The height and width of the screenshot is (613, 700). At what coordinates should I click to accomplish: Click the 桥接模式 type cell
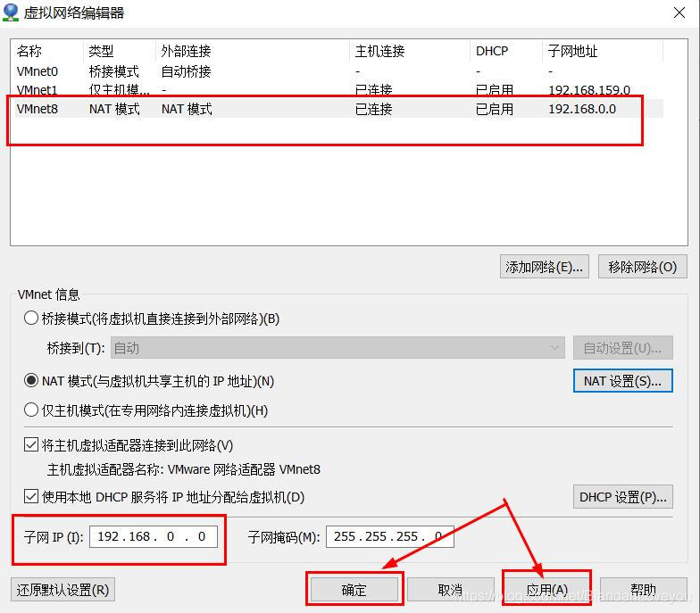(x=114, y=71)
